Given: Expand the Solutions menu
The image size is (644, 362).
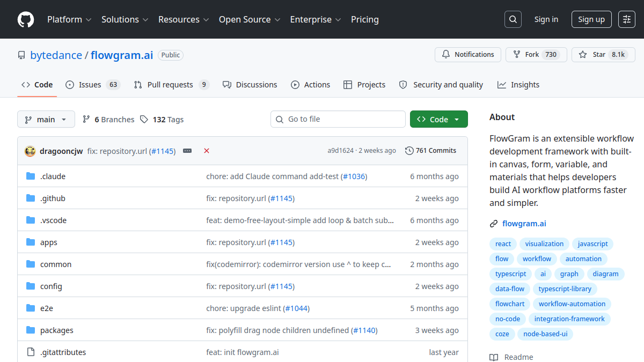Looking at the screenshot, I should [125, 19].
